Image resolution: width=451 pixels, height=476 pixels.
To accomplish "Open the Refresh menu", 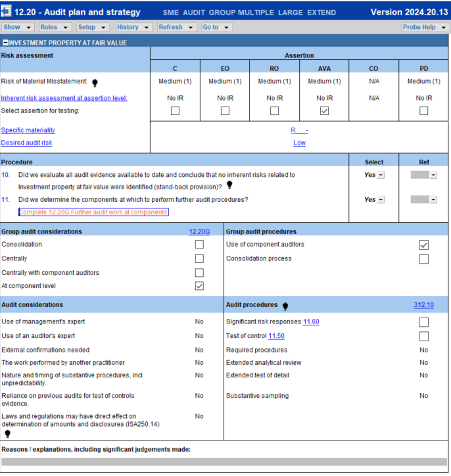I will click(177, 28).
